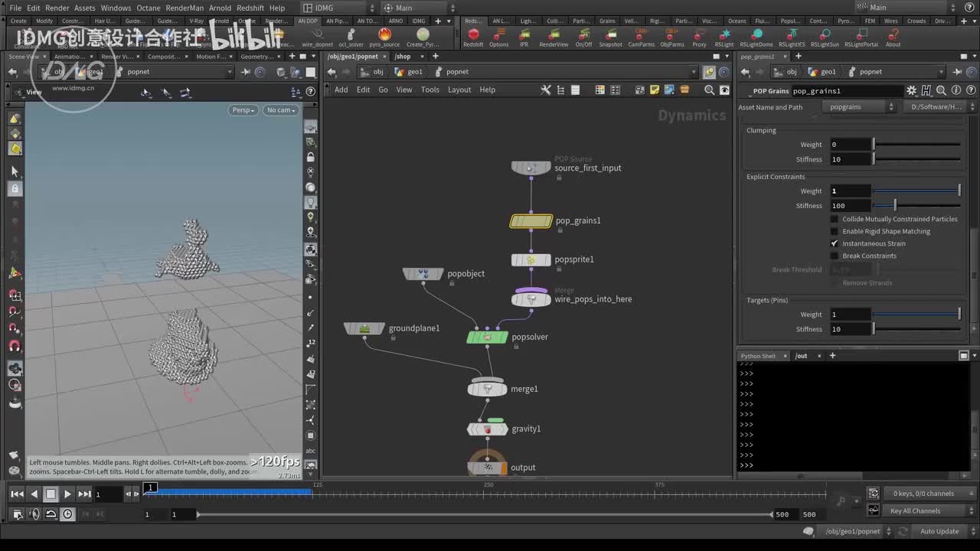980x551 pixels.
Task: Open Redshift RenderView shelf tool
Action: click(554, 36)
